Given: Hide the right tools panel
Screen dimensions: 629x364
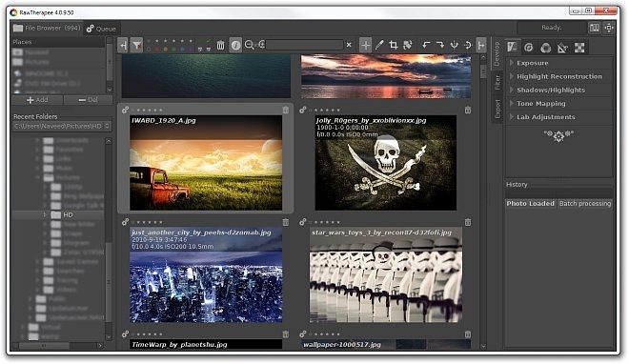Looking at the screenshot, I should [x=481, y=45].
